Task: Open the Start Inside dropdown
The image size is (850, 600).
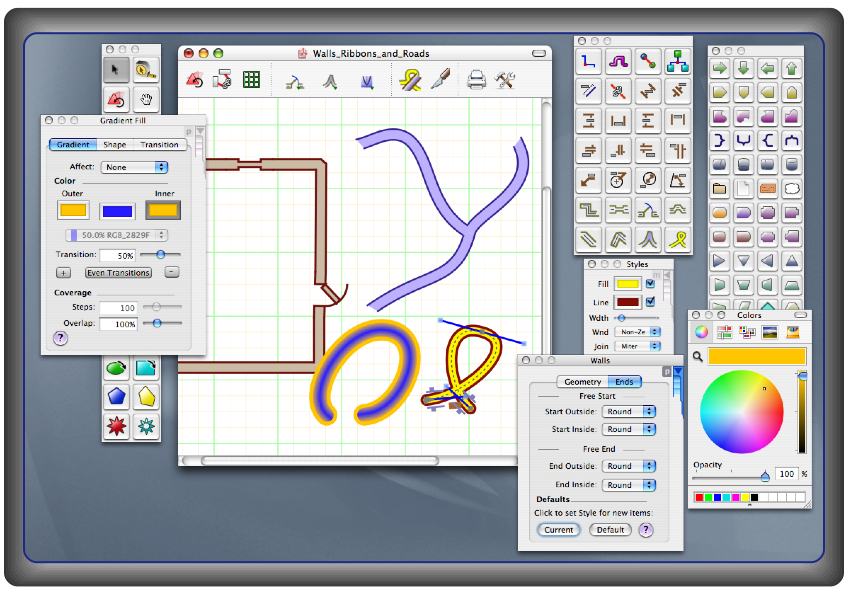Action: coord(629,429)
